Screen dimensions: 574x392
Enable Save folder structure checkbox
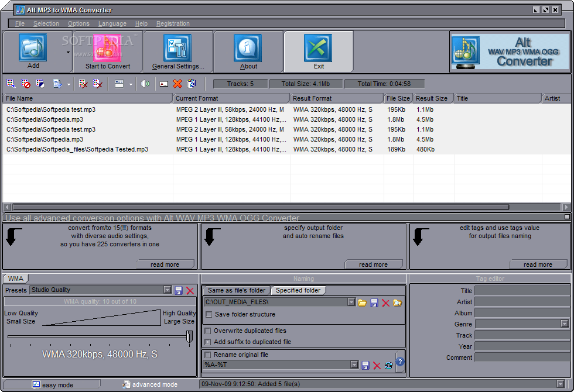click(209, 315)
